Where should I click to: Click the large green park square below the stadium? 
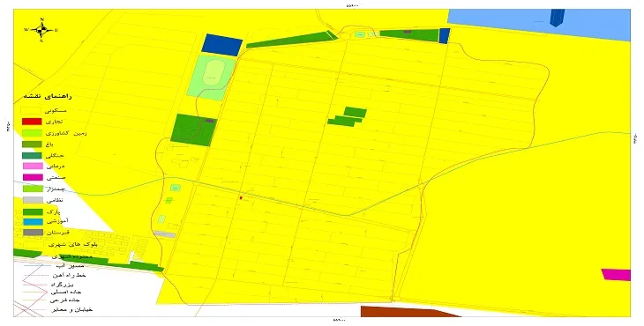coord(194,130)
